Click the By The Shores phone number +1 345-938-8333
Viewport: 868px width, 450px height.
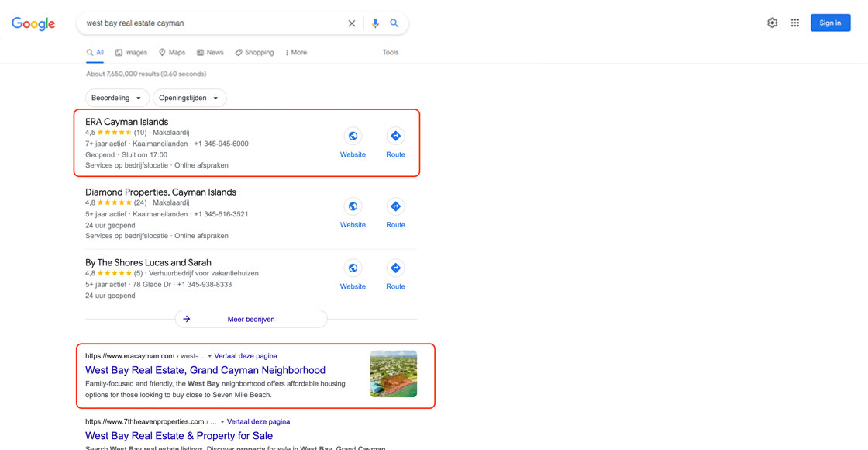click(x=205, y=284)
